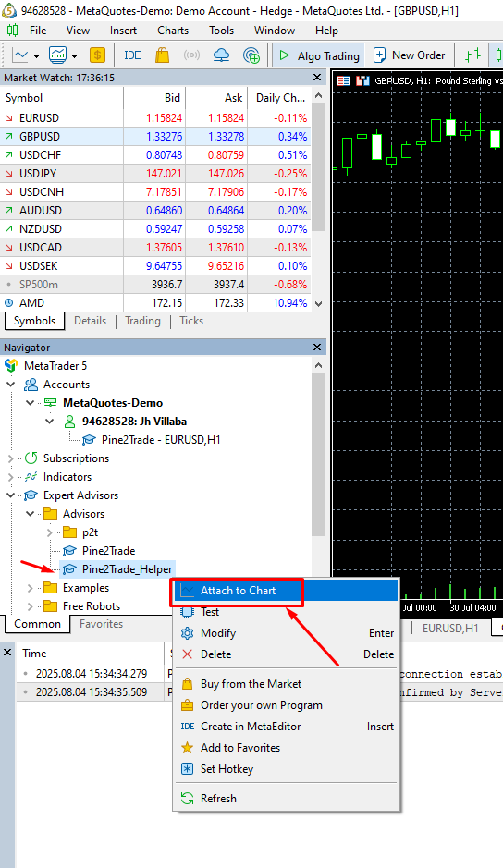
Task: Click the Signals broadcast icon in toolbar
Action: pos(191,55)
